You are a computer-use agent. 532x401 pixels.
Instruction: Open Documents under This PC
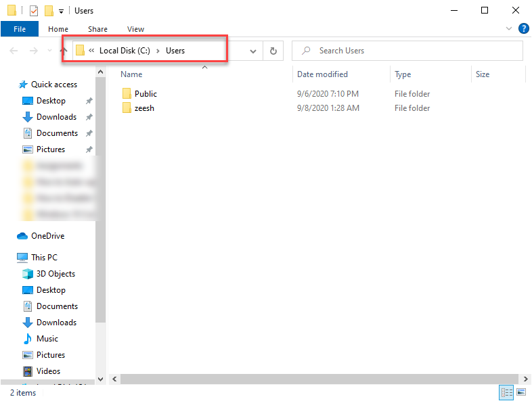coord(57,306)
